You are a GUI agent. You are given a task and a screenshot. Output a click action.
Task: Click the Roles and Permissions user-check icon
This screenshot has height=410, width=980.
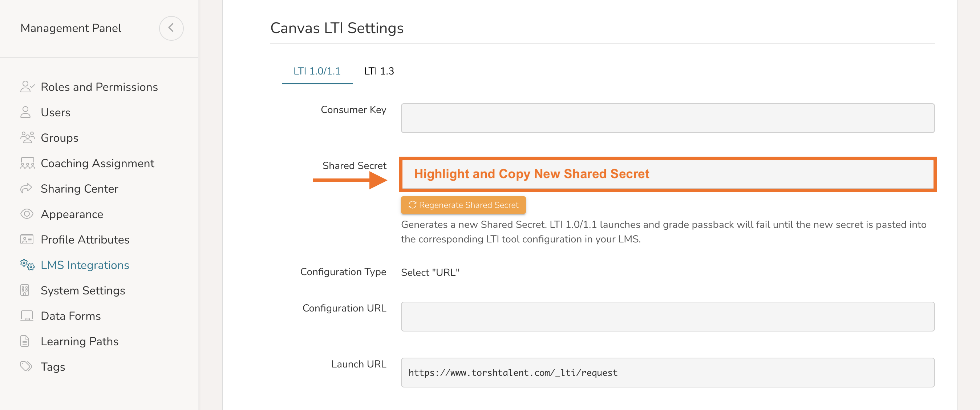[27, 87]
